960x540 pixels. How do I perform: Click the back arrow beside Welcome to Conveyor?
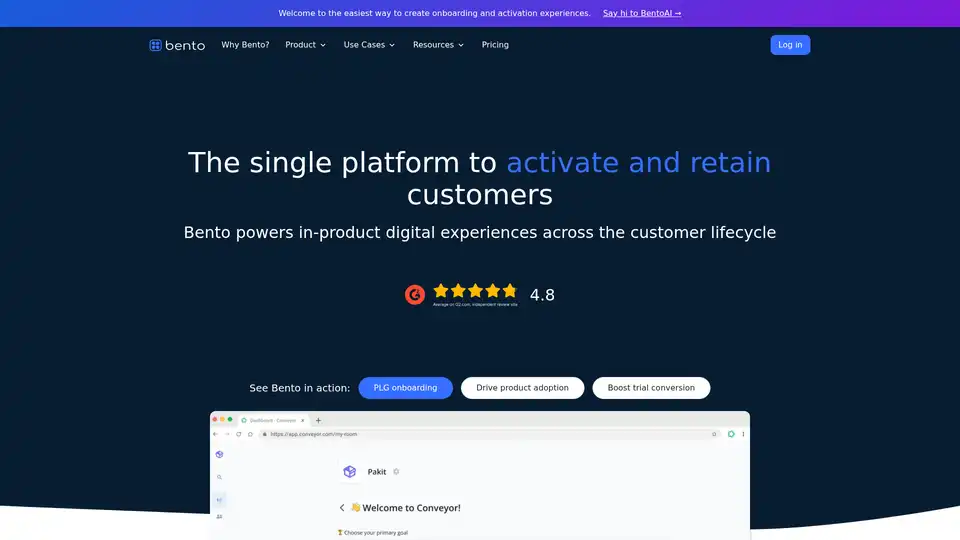point(341,508)
